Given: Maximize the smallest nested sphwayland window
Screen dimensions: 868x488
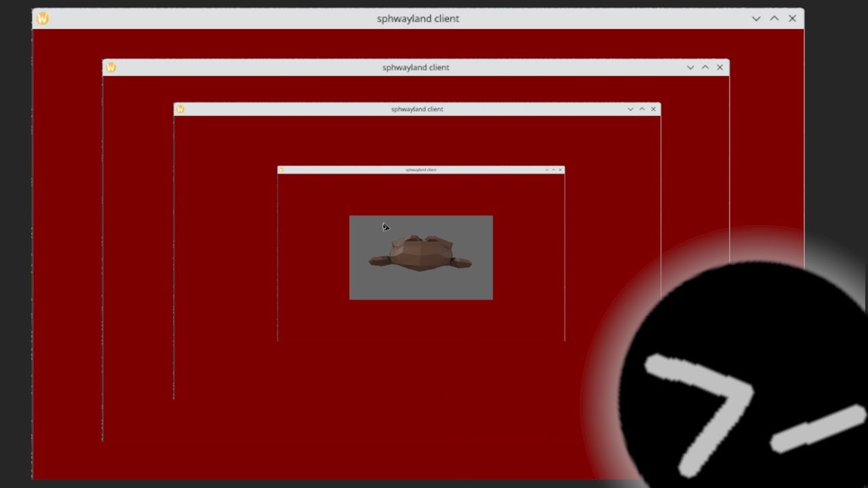Looking at the screenshot, I should tap(553, 170).
